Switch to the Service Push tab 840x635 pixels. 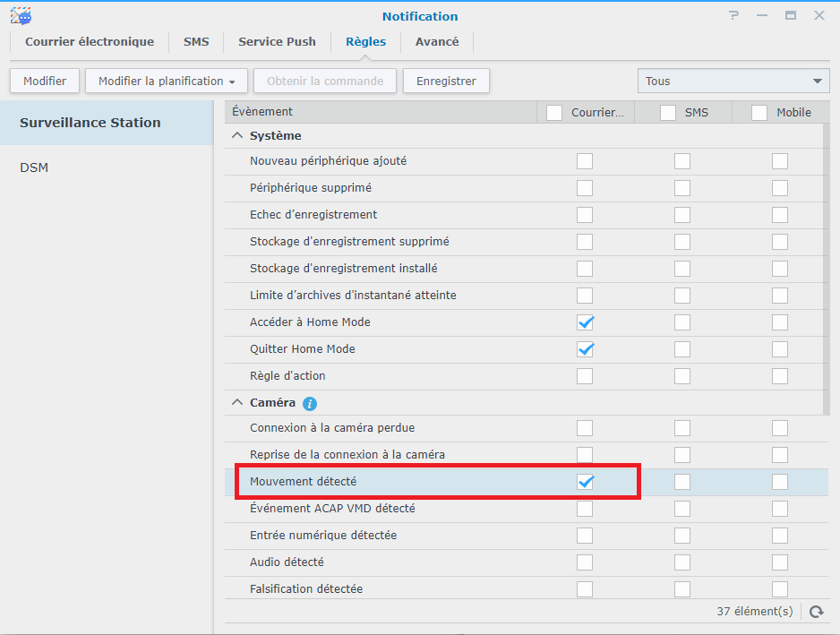277,42
